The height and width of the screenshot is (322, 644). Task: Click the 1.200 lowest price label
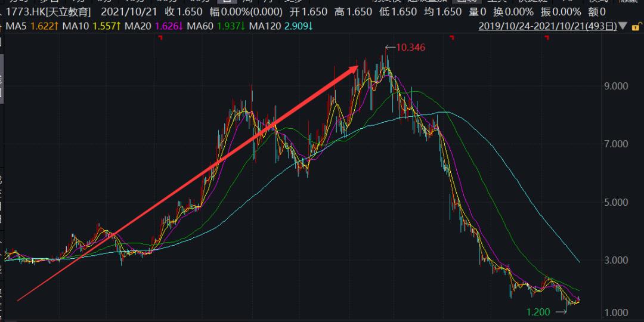point(537,312)
